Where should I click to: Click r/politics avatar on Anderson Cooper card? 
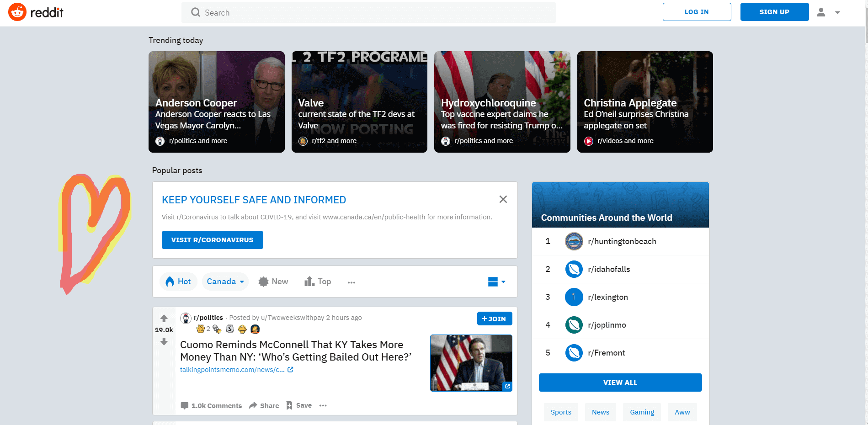pyautogui.click(x=160, y=141)
